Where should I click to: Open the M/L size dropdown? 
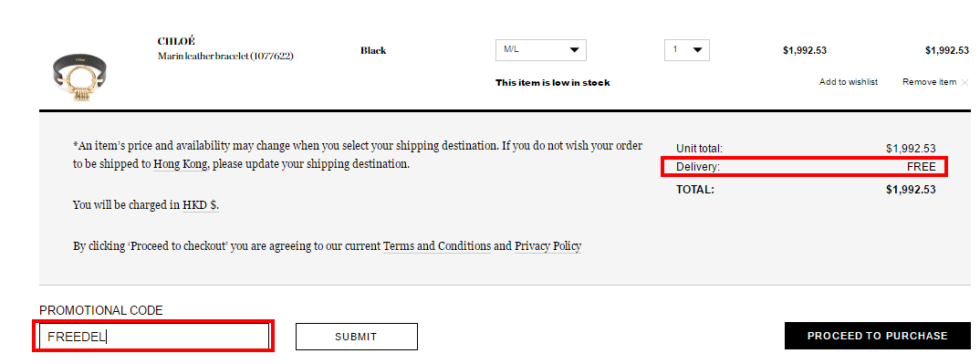[x=540, y=50]
